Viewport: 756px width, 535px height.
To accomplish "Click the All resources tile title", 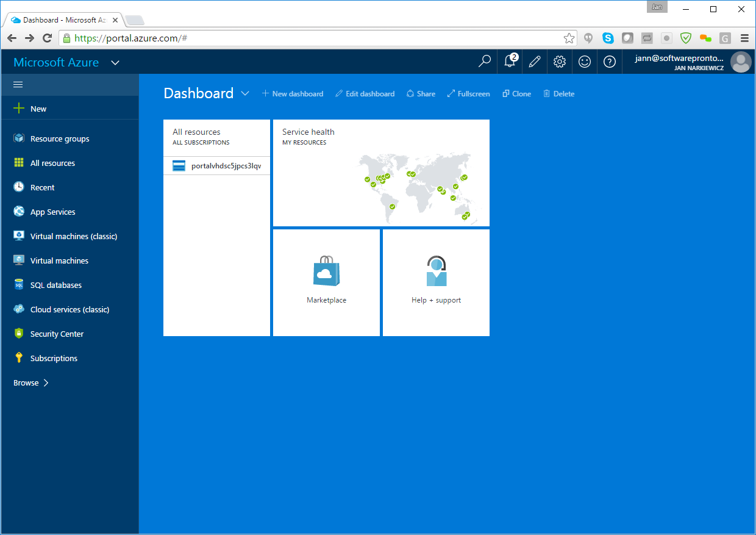I will 196,132.
